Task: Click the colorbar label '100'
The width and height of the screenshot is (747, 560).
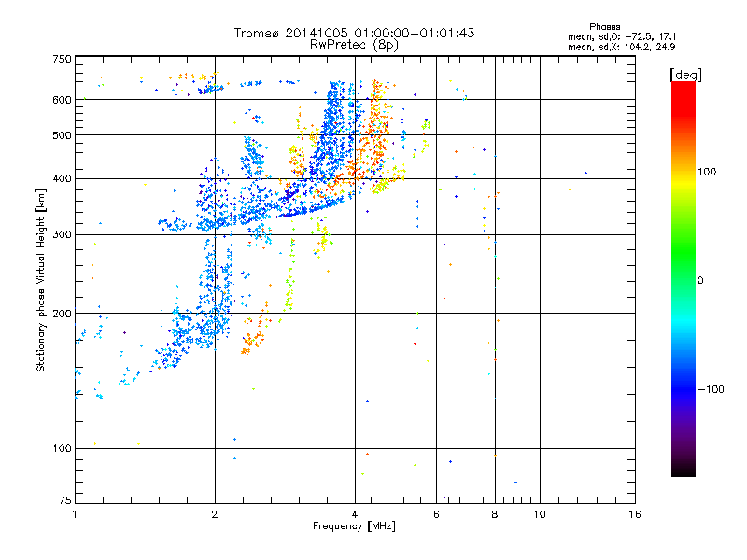Action: pyautogui.click(x=707, y=172)
